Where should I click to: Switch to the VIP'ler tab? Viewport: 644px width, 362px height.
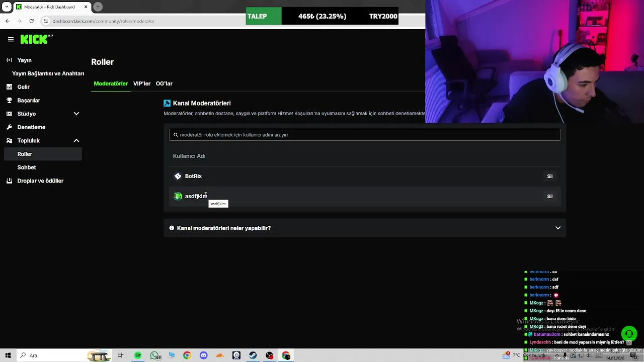(142, 83)
